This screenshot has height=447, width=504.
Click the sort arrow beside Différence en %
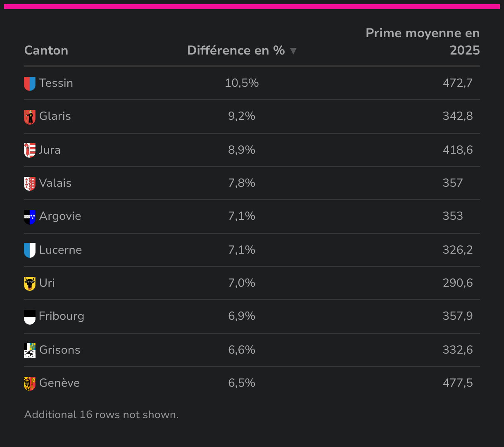click(293, 51)
